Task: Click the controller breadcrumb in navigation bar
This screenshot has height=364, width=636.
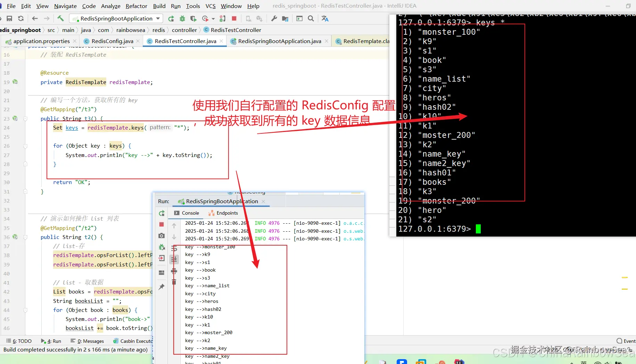Action: tap(184, 30)
